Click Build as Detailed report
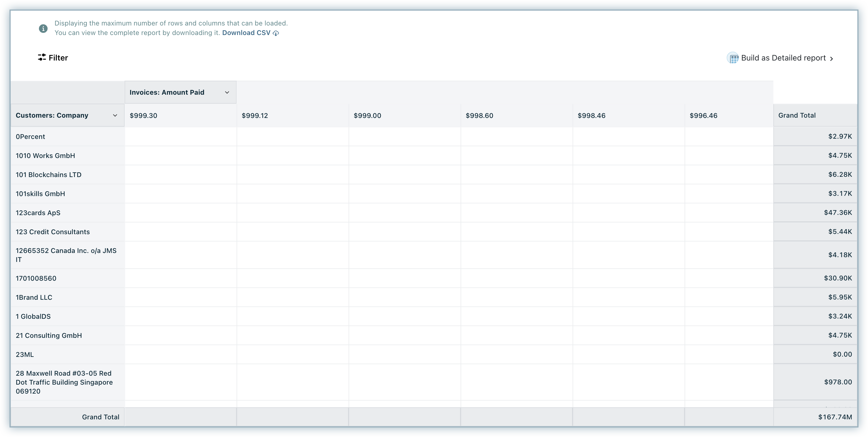 click(783, 58)
